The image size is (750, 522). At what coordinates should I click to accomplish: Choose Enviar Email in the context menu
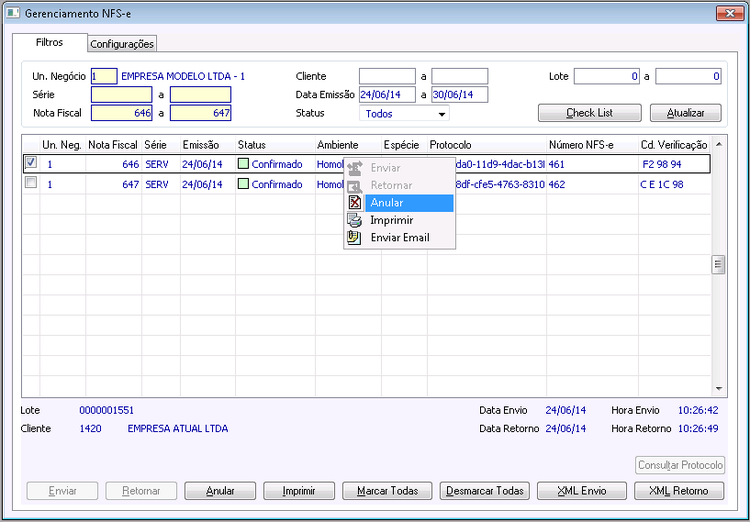[399, 238]
